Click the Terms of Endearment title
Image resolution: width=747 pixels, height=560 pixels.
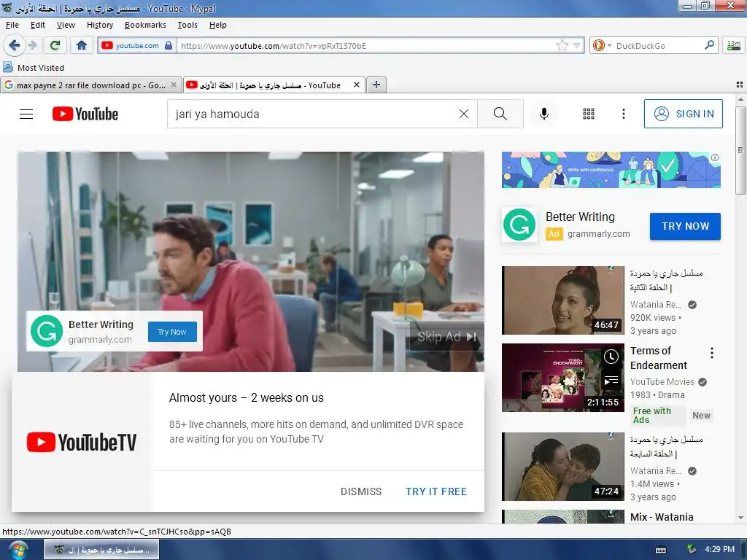point(659,358)
